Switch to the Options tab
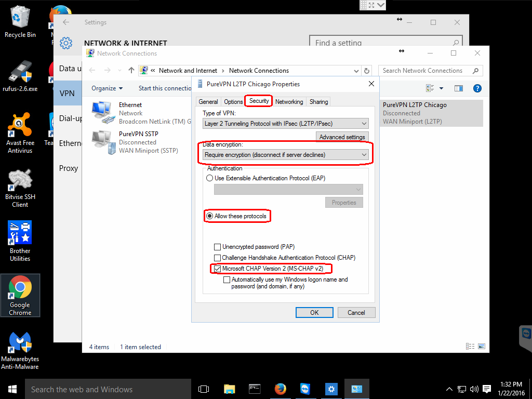Screen dimensions: 532x399 click(x=233, y=102)
